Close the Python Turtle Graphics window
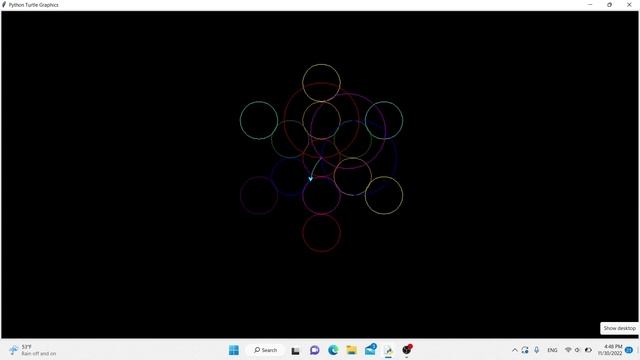The width and height of the screenshot is (640, 360). click(629, 4)
